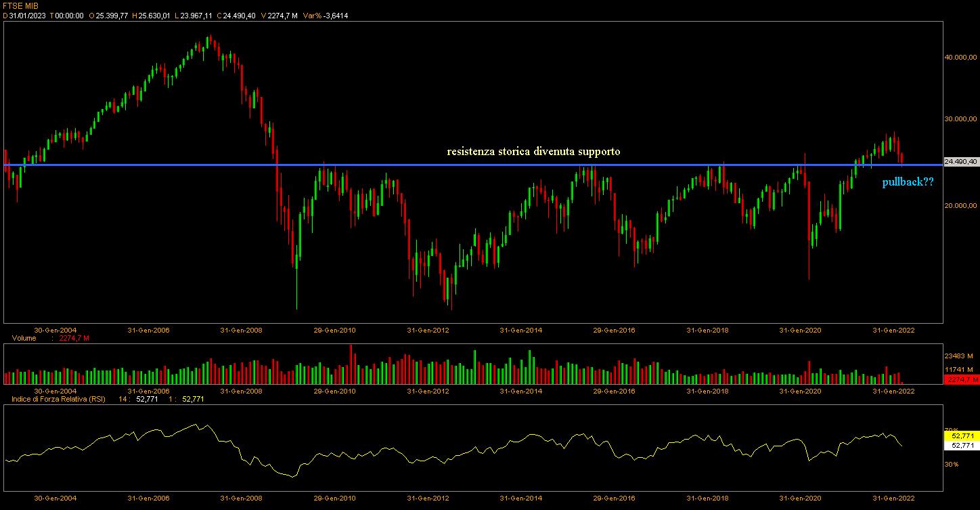This screenshot has width=980, height=510.
Task: Click price chart's 31-Gen-2020 date axis label
Action: click(800, 331)
